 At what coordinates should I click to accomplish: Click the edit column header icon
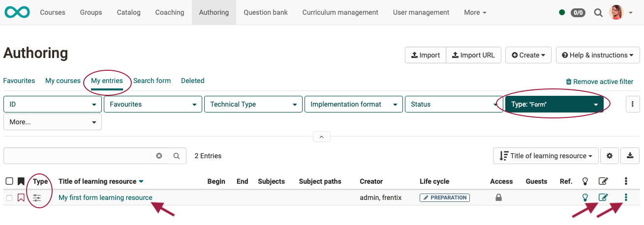pos(603,181)
